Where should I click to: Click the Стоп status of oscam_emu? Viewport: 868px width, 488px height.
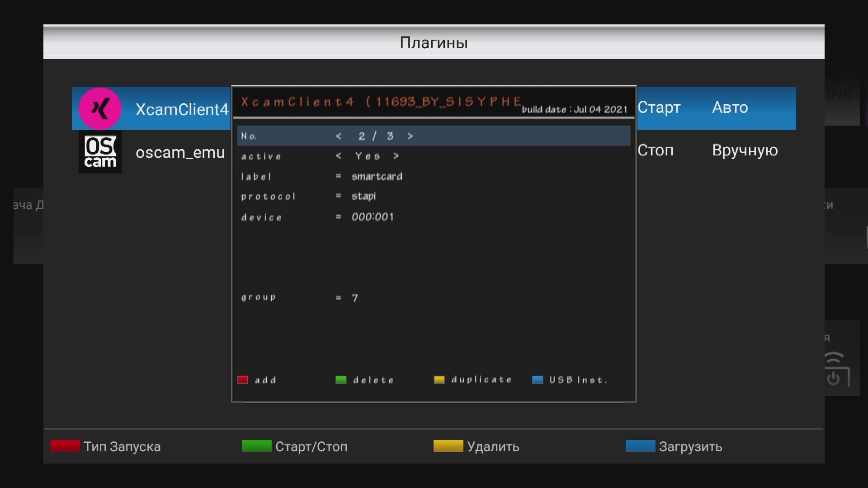(x=656, y=150)
